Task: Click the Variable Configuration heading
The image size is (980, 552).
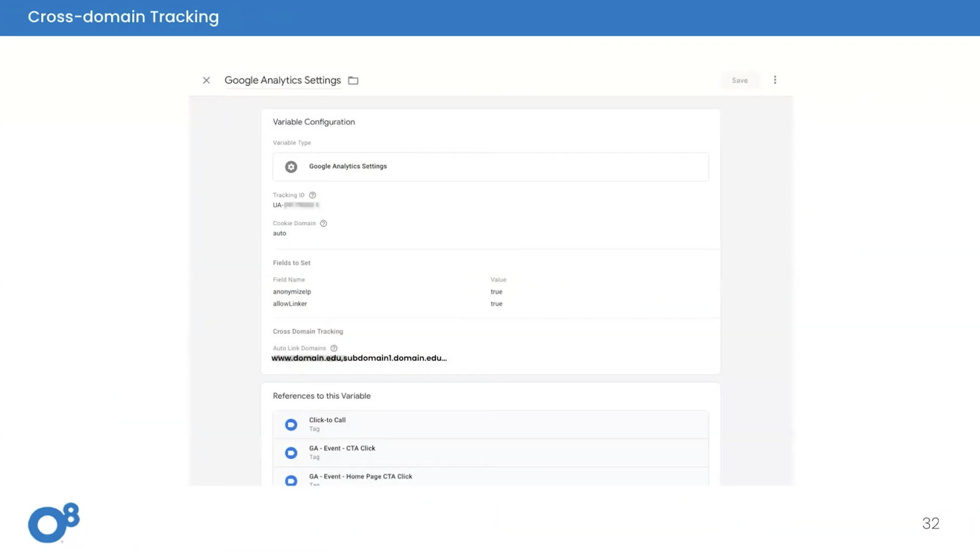Action: pyautogui.click(x=314, y=122)
